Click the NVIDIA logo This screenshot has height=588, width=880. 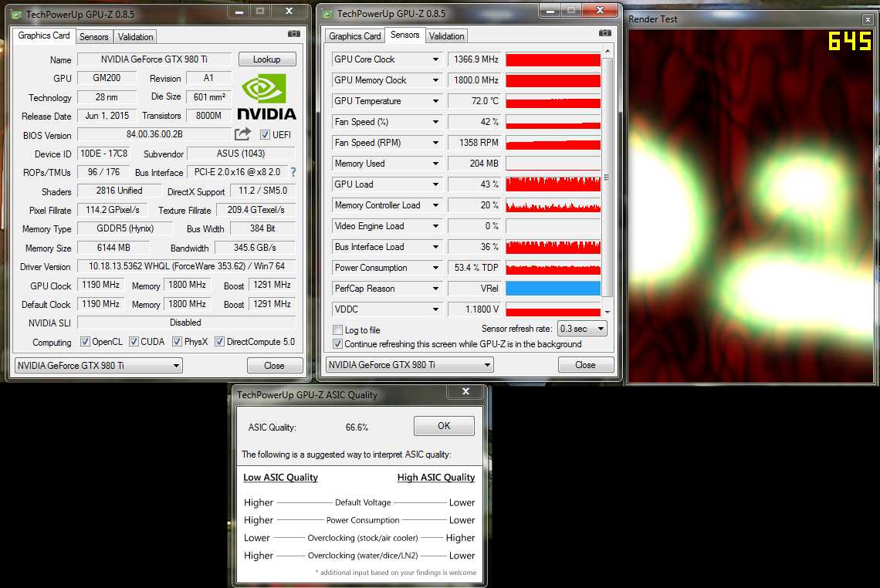pyautogui.click(x=266, y=96)
